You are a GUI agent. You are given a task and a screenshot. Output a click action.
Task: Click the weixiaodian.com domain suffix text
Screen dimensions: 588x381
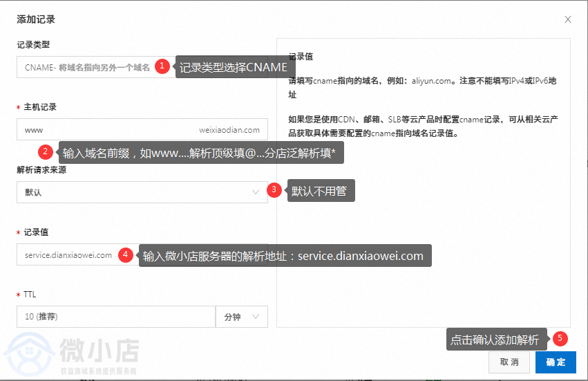229,130
